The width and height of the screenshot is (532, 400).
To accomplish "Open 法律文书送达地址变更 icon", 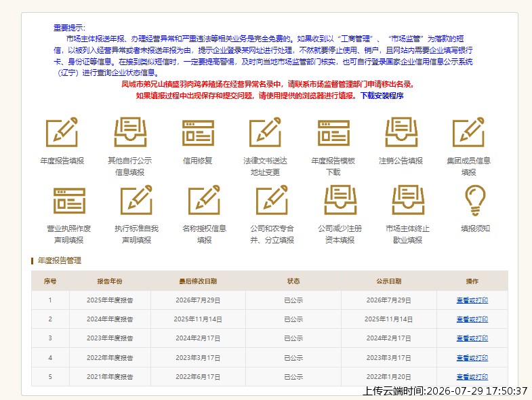I will pyautogui.click(x=265, y=132).
